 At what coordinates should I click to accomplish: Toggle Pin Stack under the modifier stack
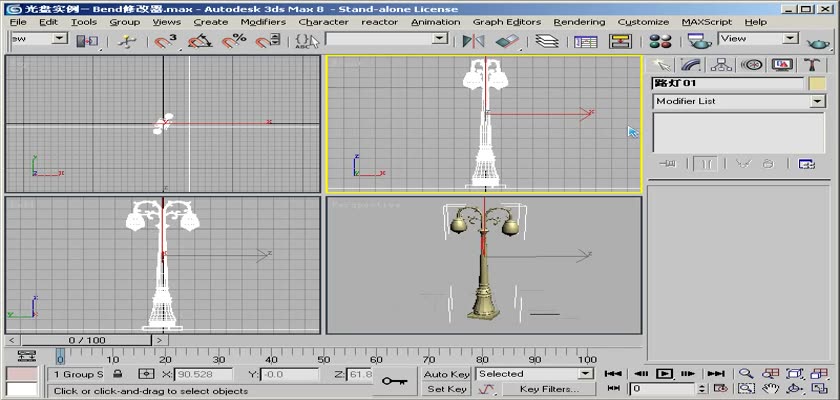point(669,164)
